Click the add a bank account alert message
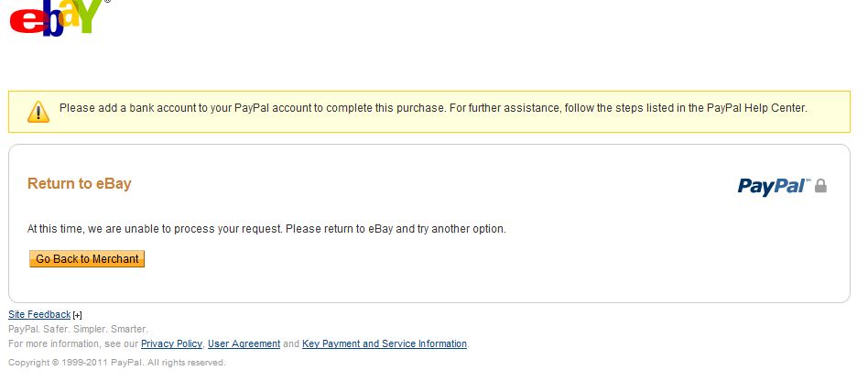The height and width of the screenshot is (381, 868). tap(433, 108)
